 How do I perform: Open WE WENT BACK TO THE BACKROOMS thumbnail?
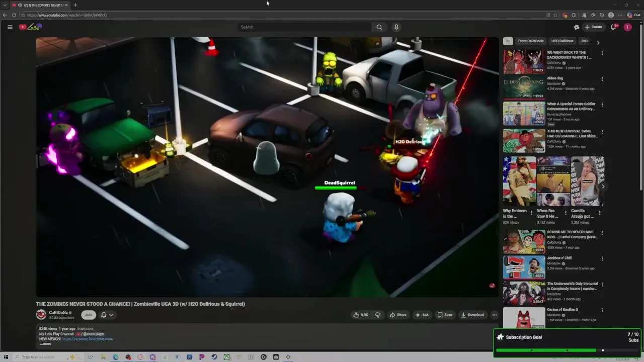pyautogui.click(x=524, y=62)
